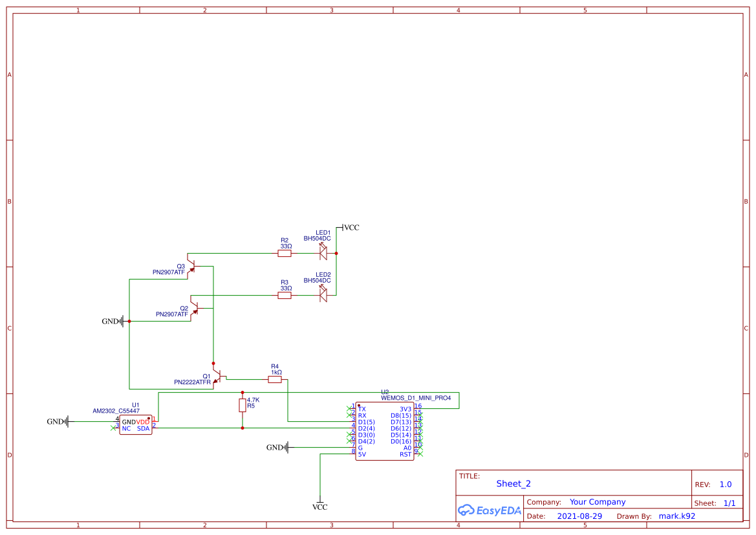Select the AM2302 sensor U1 symbol
This screenshot has width=756, height=535.
tap(136, 424)
